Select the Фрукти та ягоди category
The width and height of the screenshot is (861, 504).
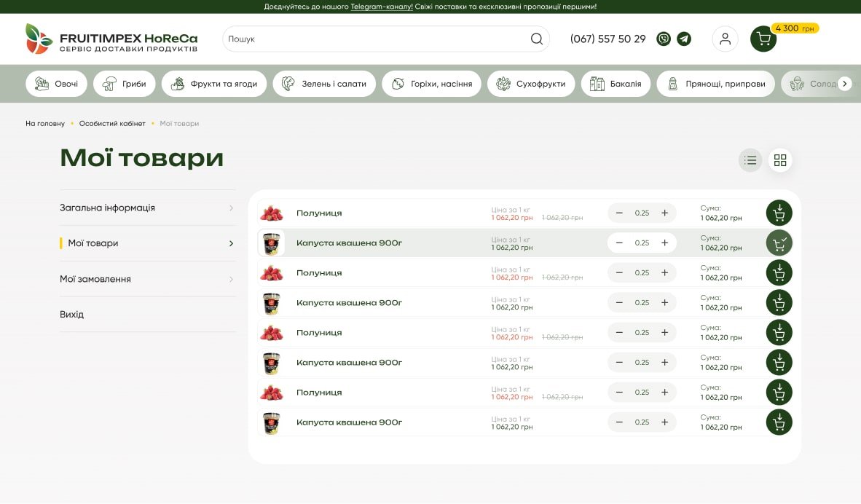tap(214, 84)
